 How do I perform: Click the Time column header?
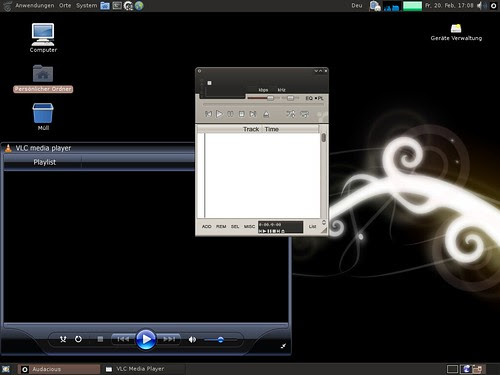(272, 129)
